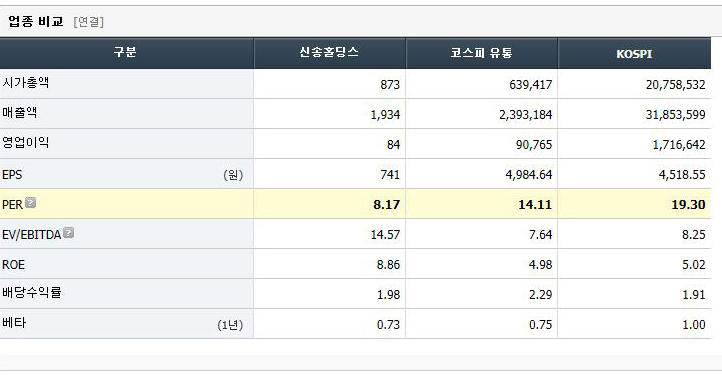The width and height of the screenshot is (722, 375).
Task: Click the 업종 비교 section title
Action: (35, 21)
